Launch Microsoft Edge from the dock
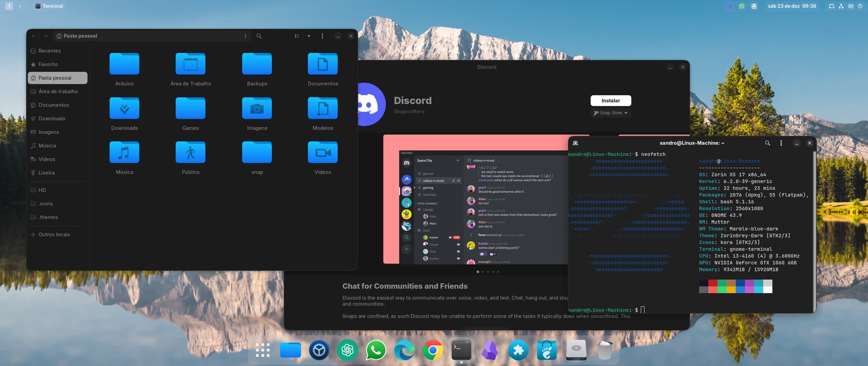 coord(404,350)
